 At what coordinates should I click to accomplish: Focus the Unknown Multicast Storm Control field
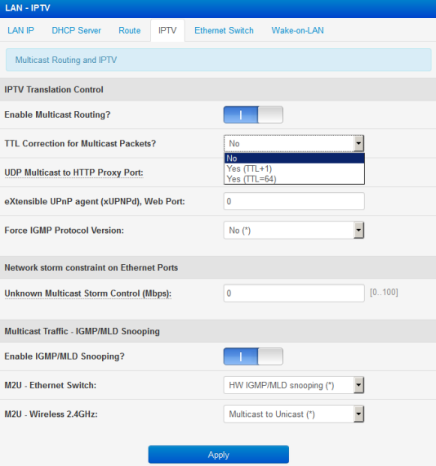click(x=294, y=293)
